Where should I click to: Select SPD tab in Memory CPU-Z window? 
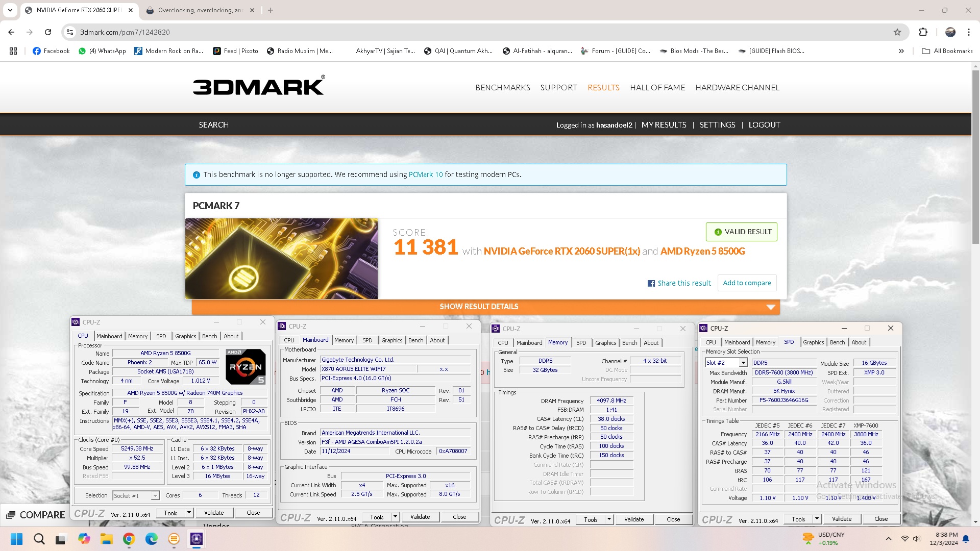click(x=581, y=343)
